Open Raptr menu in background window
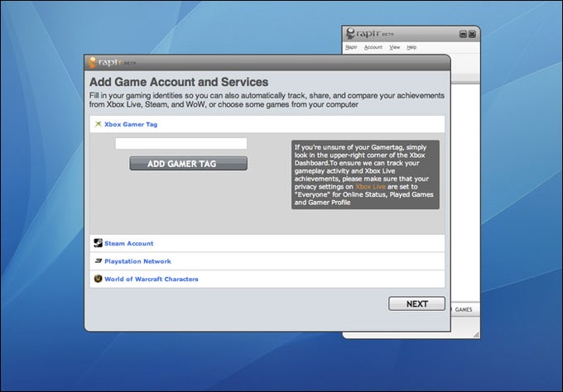 coord(351,47)
